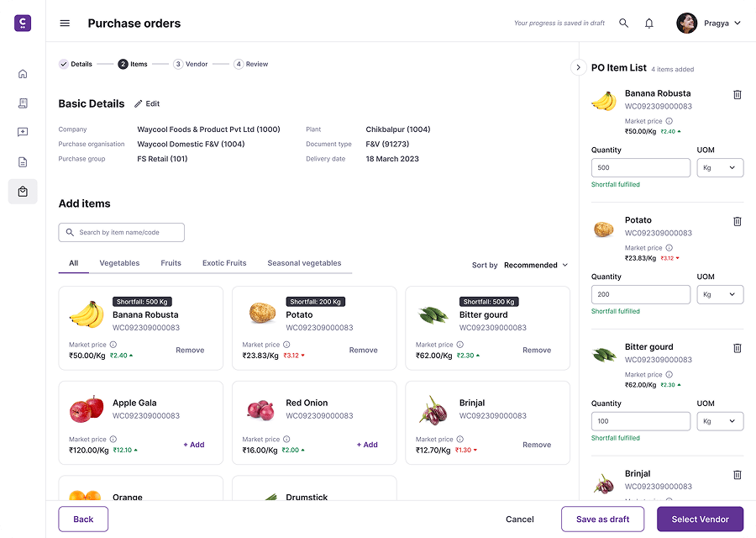The width and height of the screenshot is (756, 538).
Task: Click the item name/code search field
Action: point(122,233)
